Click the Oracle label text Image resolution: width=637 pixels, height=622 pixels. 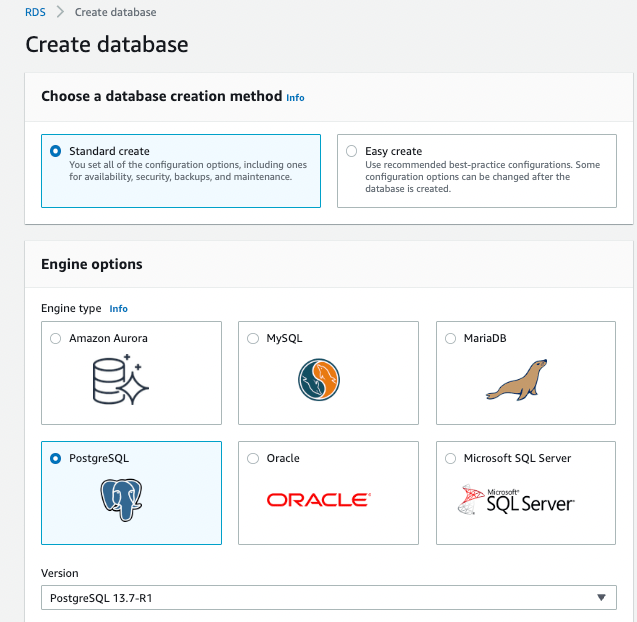[x=283, y=458]
